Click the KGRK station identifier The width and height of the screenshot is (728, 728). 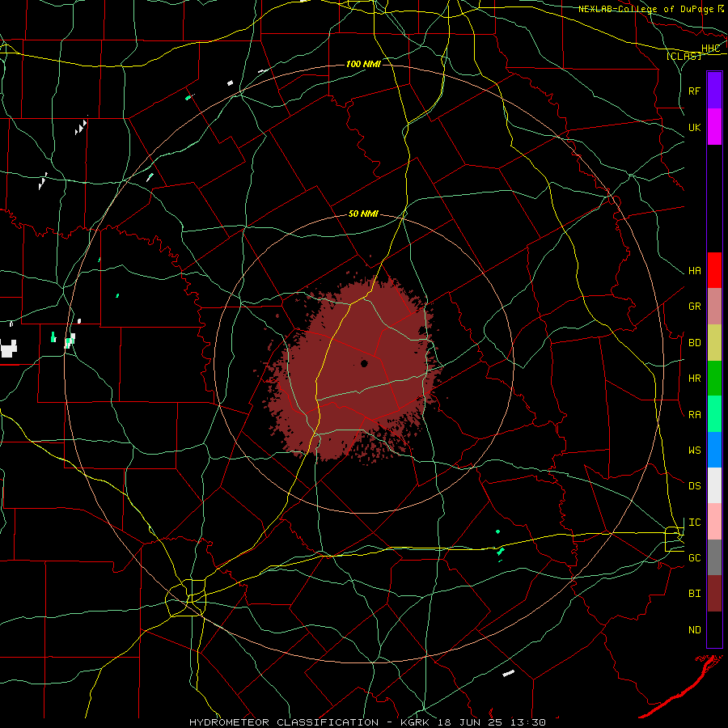coord(414,722)
